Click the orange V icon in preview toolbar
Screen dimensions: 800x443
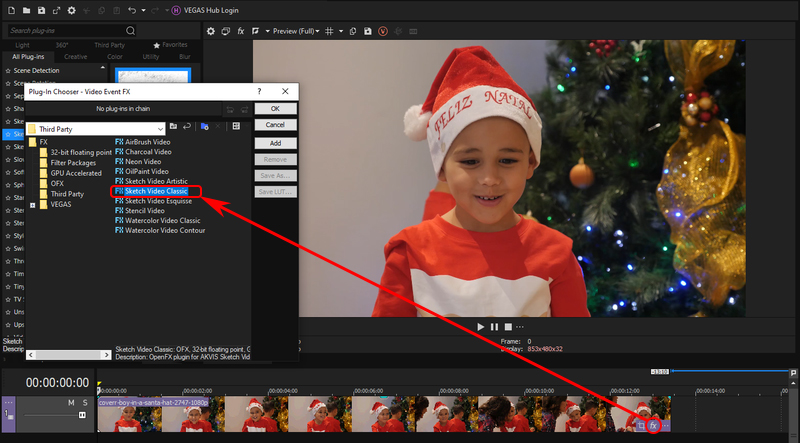pos(383,31)
